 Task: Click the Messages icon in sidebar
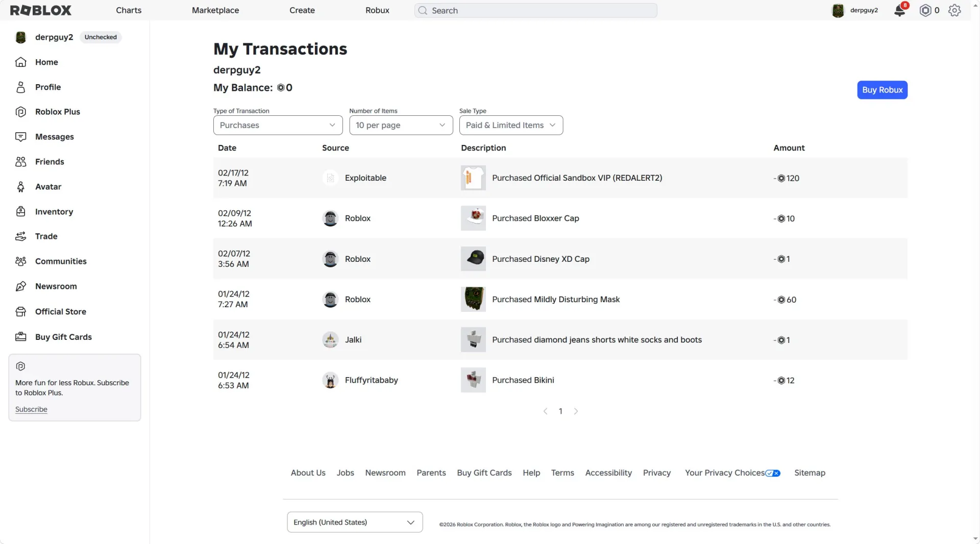[21, 137]
